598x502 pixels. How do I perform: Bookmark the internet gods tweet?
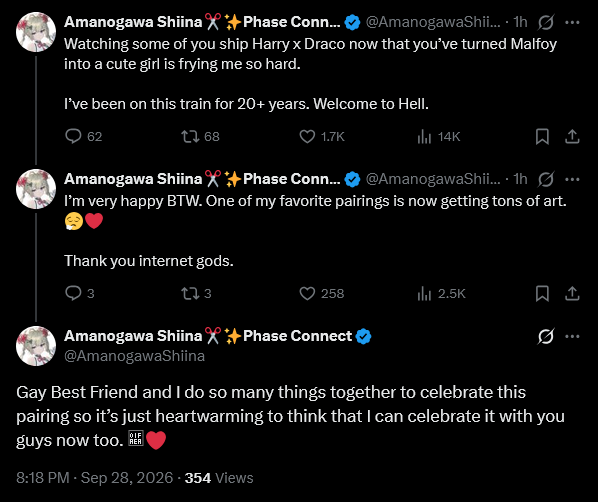(542, 293)
